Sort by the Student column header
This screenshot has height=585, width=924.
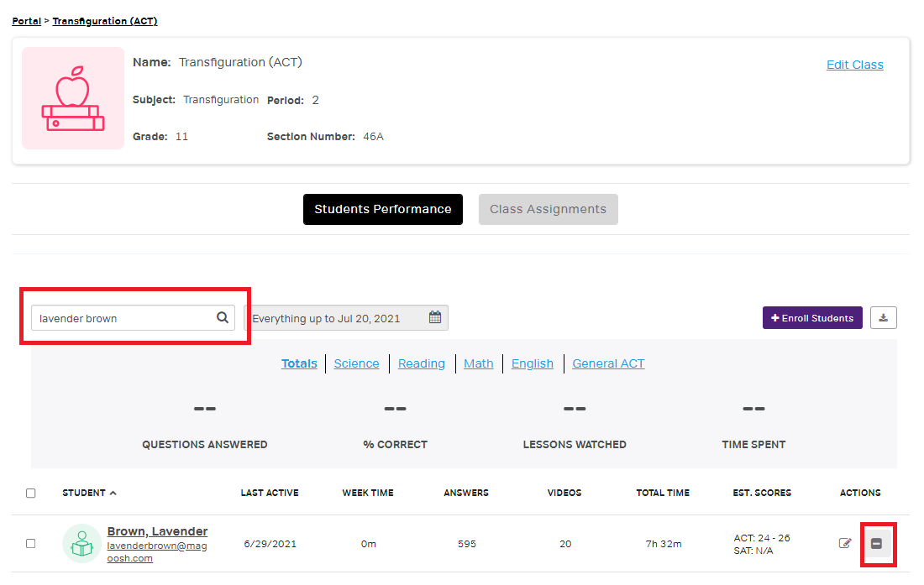click(x=84, y=493)
